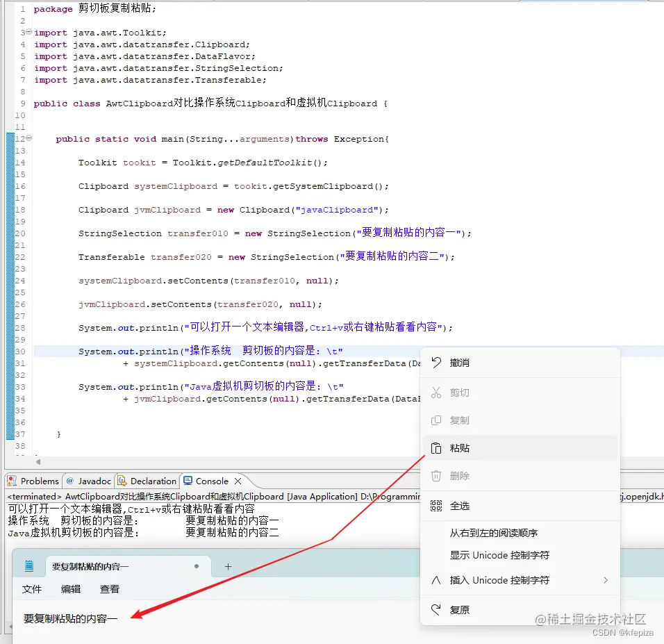This screenshot has width=664, height=644.
Task: Click the trash icon beside 删除
Action: 436,476
